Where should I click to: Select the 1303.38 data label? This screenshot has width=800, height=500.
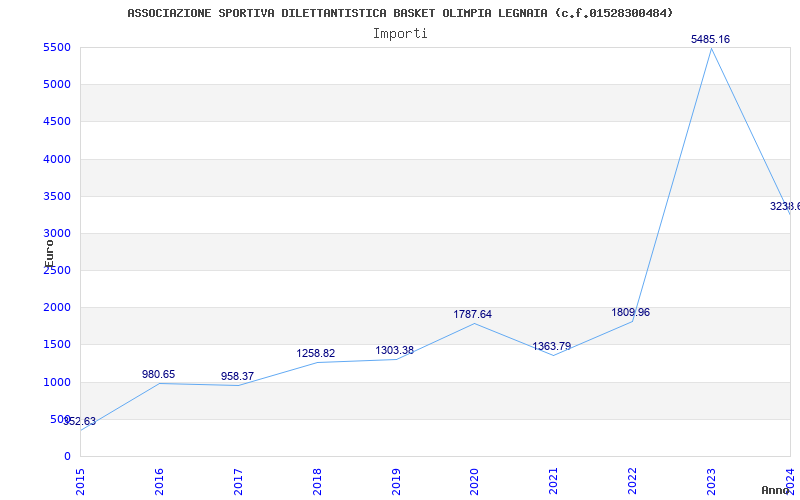tap(394, 351)
